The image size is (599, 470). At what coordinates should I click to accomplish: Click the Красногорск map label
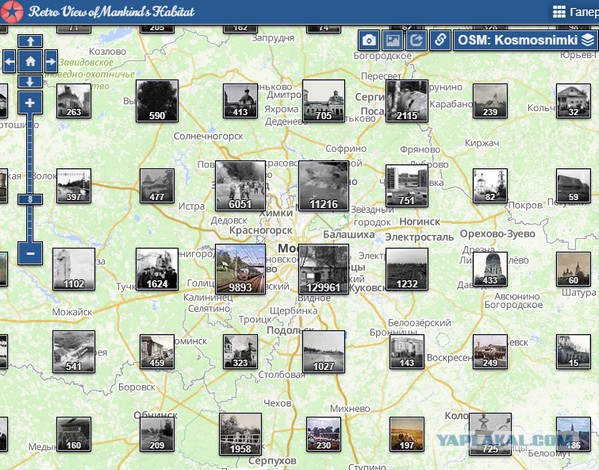click(261, 230)
